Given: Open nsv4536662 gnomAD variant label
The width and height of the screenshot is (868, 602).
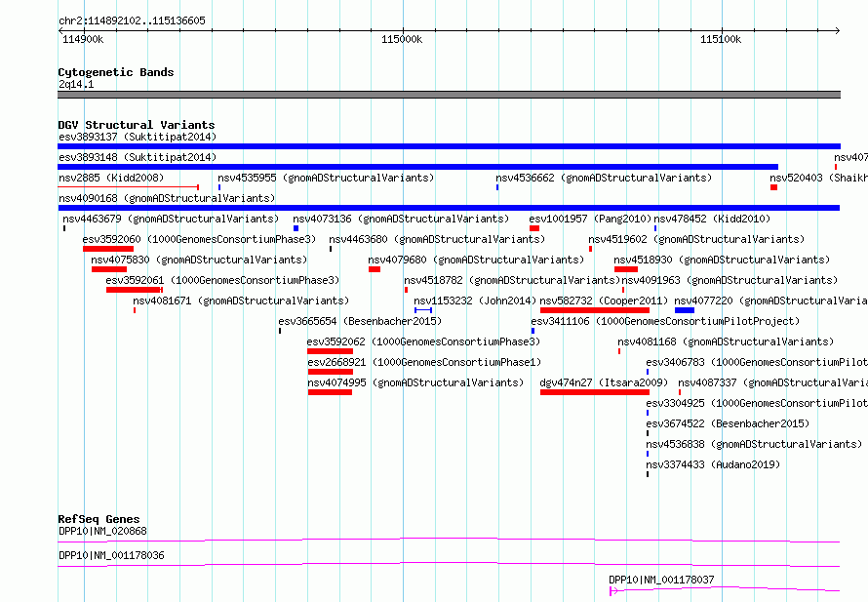Looking at the screenshot, I should (604, 178).
